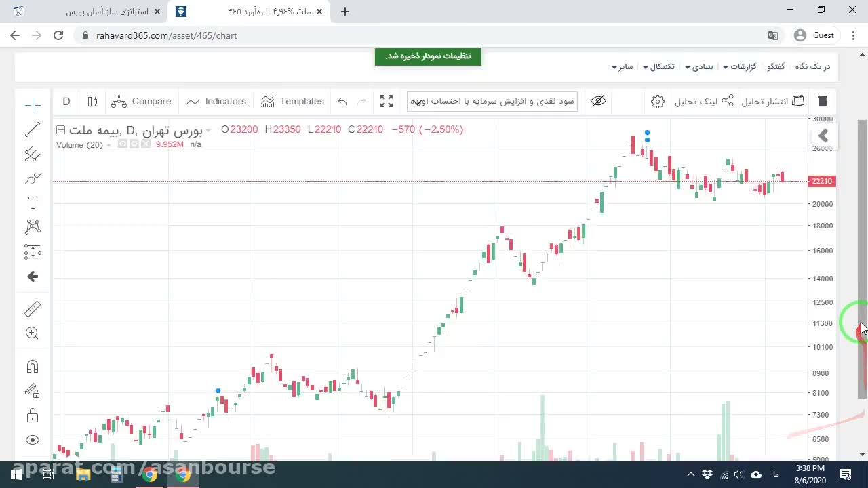Expand the سایر dropdown menu
This screenshot has height=488, width=868.
click(623, 66)
